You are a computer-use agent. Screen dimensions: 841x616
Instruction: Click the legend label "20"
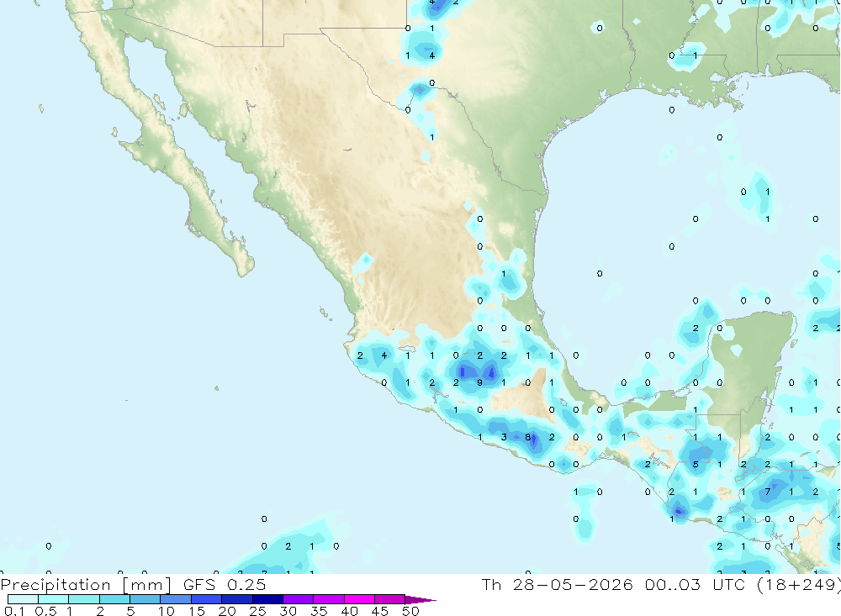[227, 611]
